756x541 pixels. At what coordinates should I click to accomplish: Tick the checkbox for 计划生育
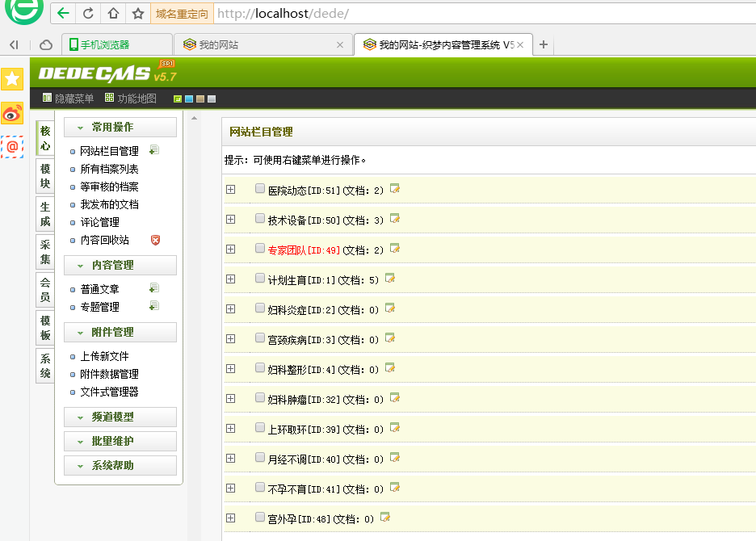pos(259,279)
